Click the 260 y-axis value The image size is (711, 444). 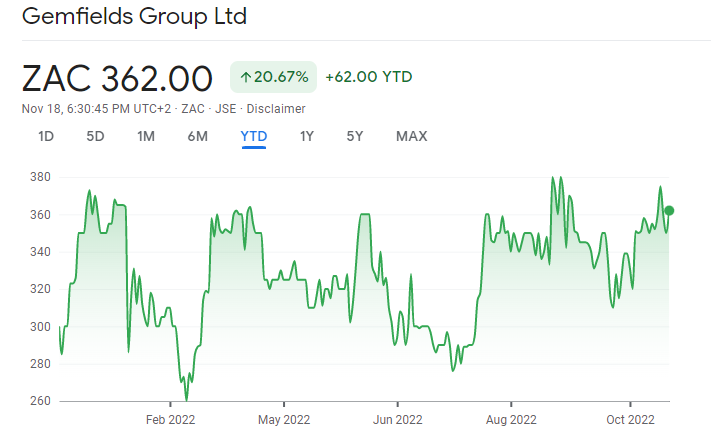[40, 401]
